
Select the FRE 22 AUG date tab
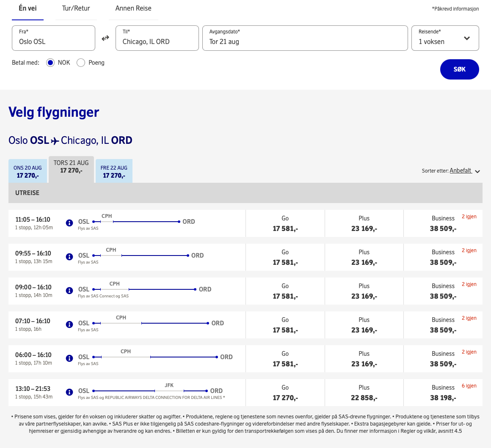tap(114, 171)
